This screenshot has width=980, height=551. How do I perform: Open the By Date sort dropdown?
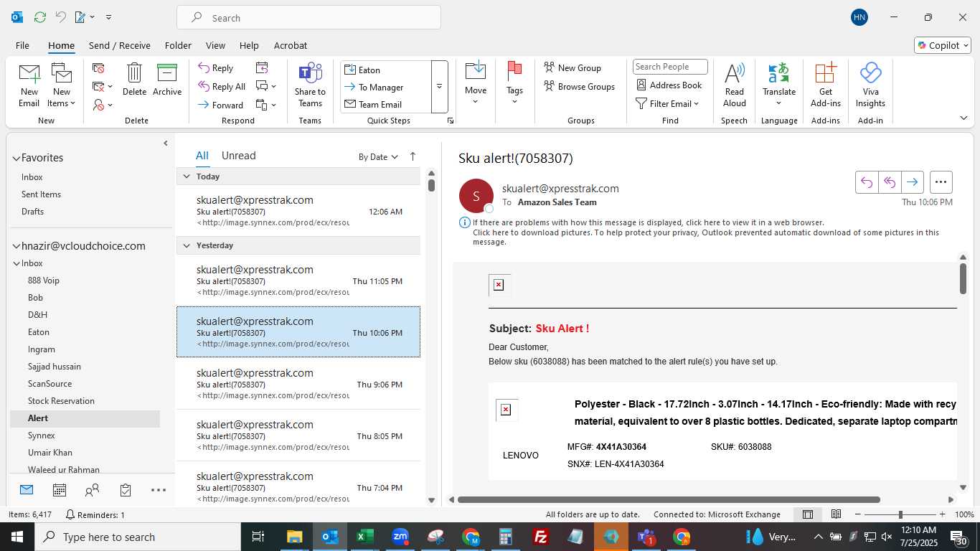[x=378, y=157]
